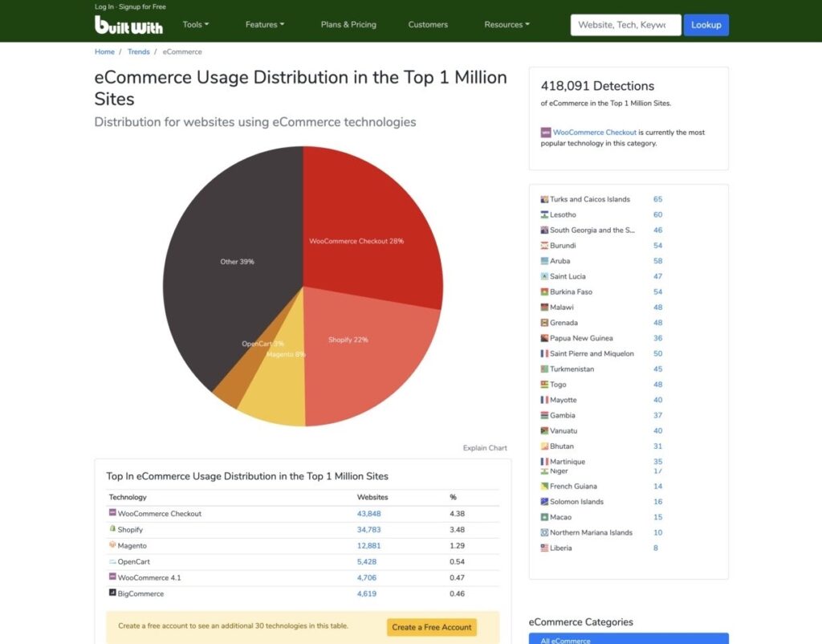822x644 pixels.
Task: Navigate to Home breadcrumb
Action: point(104,52)
